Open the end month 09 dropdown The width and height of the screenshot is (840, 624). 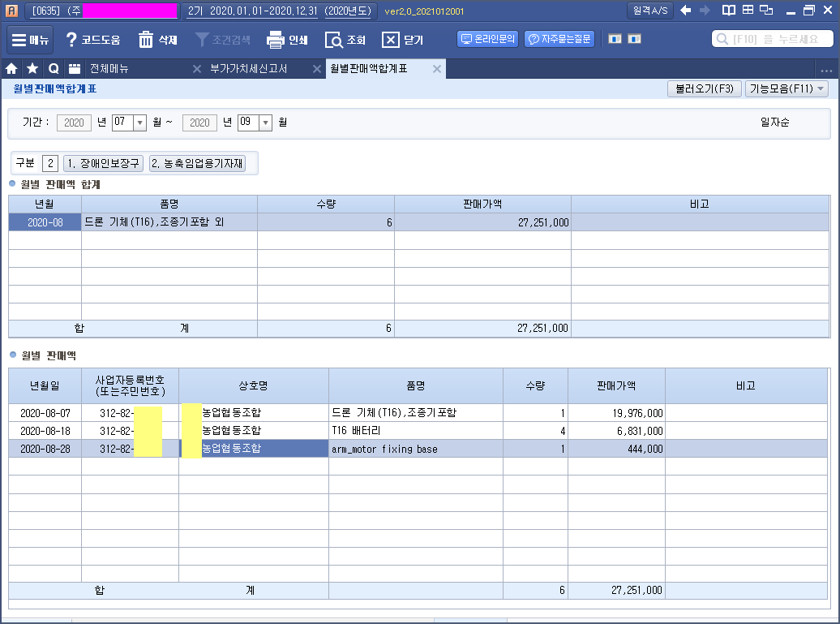(265, 123)
